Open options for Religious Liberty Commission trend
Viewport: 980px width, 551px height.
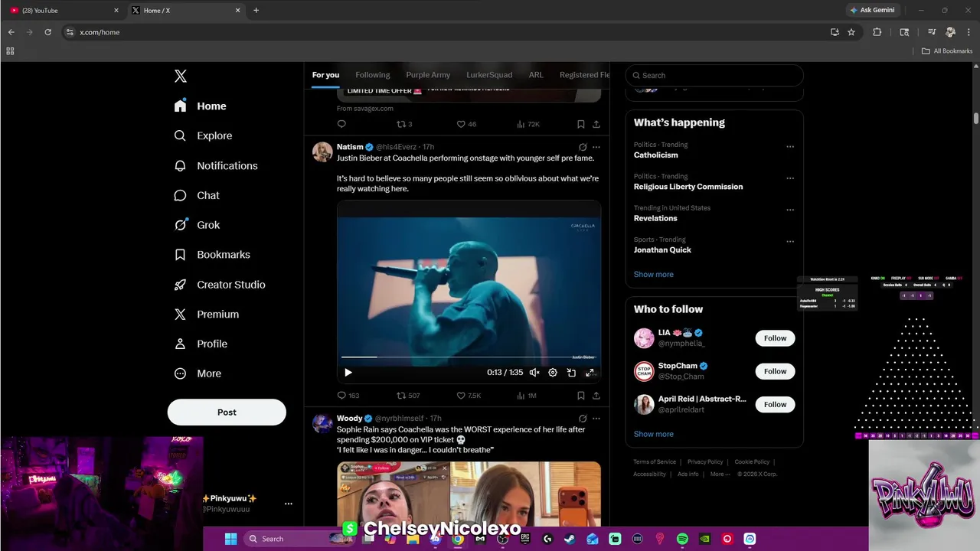tap(790, 178)
